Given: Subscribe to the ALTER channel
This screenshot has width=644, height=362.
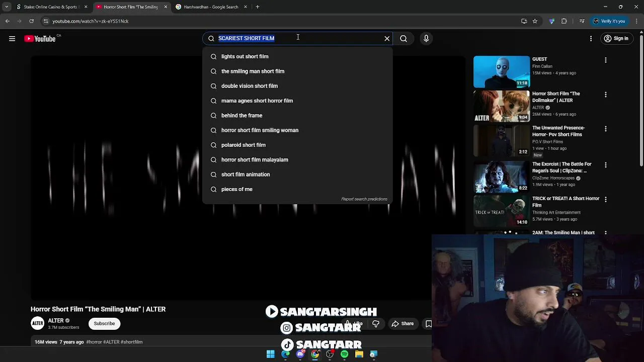Looking at the screenshot, I should [x=104, y=324].
